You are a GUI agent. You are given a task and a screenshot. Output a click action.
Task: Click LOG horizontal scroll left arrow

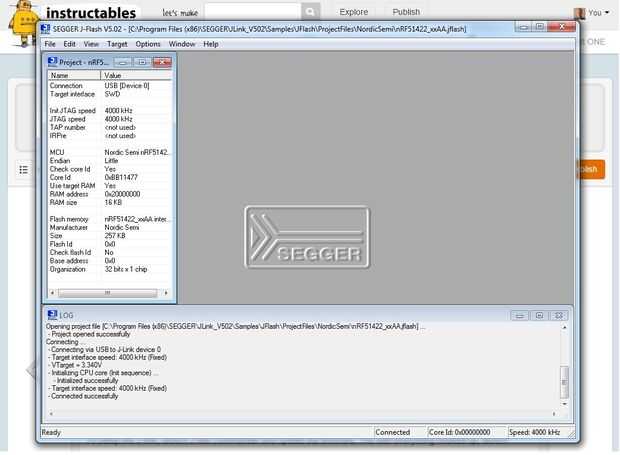coord(51,414)
